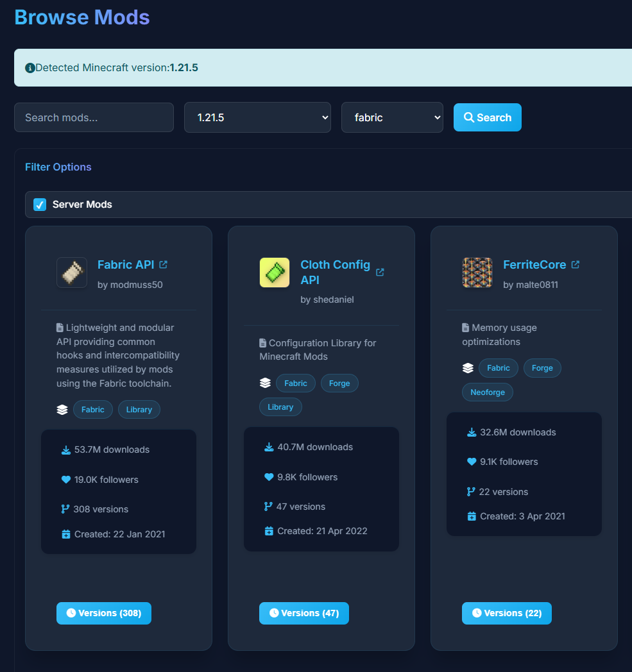The height and width of the screenshot is (672, 632).
Task: Open the Cloth Config API title link
Action: (x=336, y=272)
